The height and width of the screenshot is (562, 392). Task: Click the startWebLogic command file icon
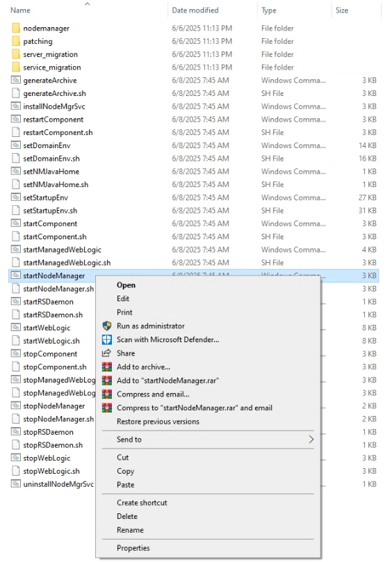[x=16, y=328]
